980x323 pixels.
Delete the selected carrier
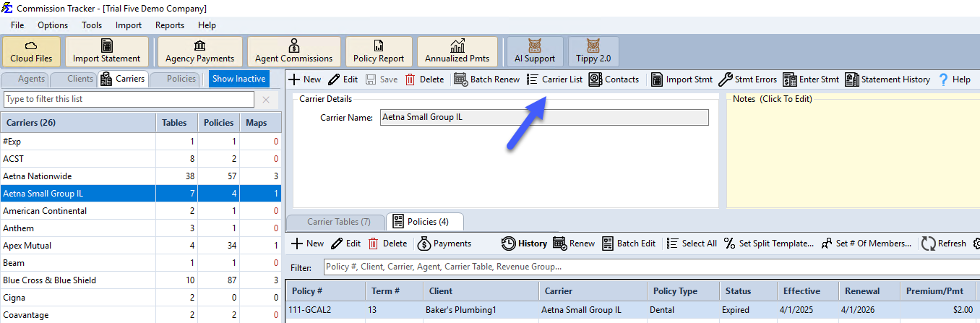coord(424,79)
